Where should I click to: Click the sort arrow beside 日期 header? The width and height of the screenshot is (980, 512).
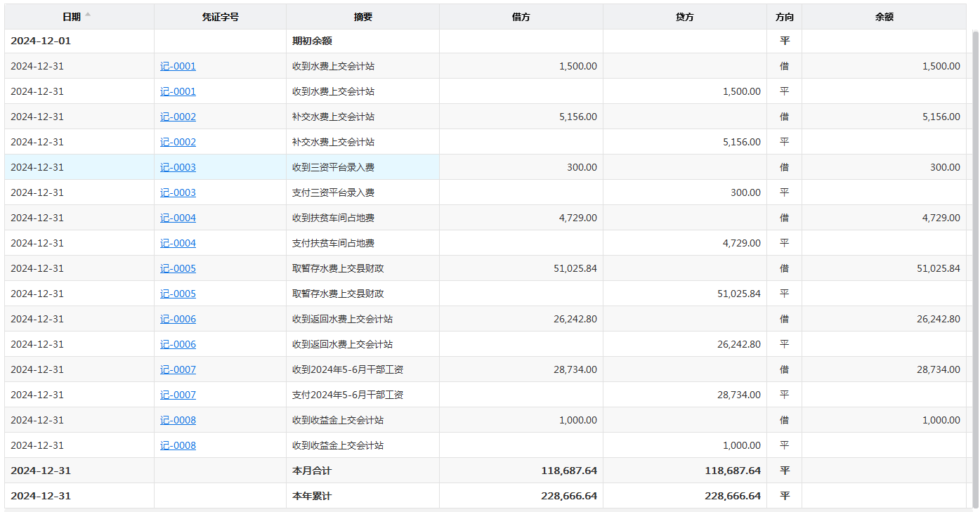(88, 15)
